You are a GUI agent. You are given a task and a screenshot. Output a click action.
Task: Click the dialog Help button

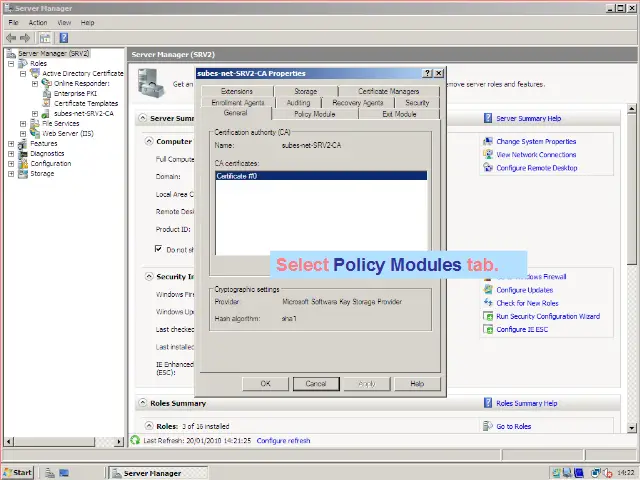(417, 384)
